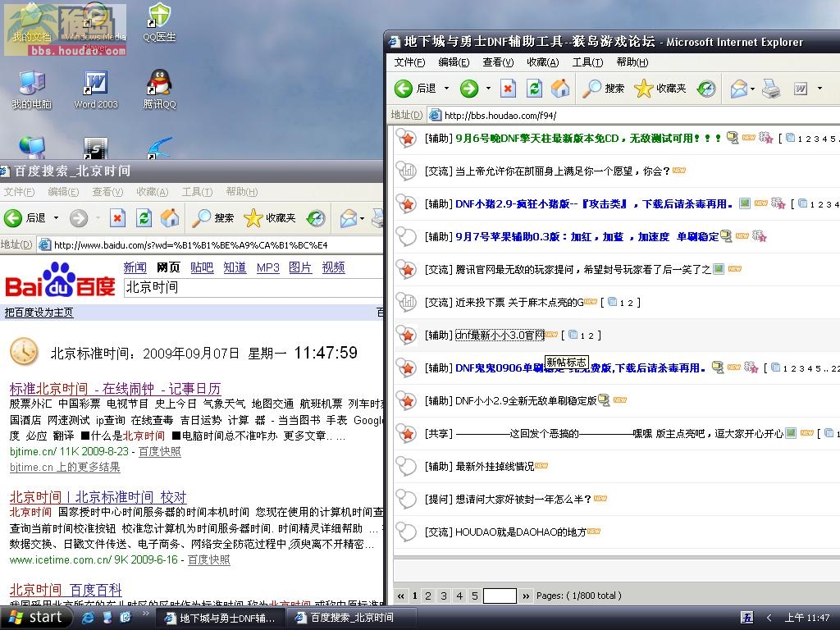Click Start button on taskbar
Image resolution: width=840 pixels, height=630 pixels.
point(36,618)
